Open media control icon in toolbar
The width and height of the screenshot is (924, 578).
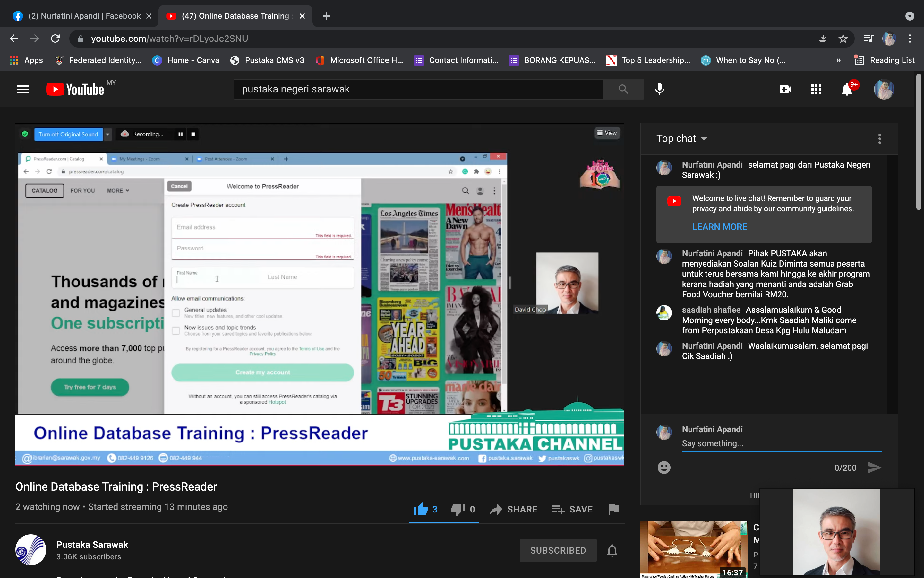tap(868, 39)
